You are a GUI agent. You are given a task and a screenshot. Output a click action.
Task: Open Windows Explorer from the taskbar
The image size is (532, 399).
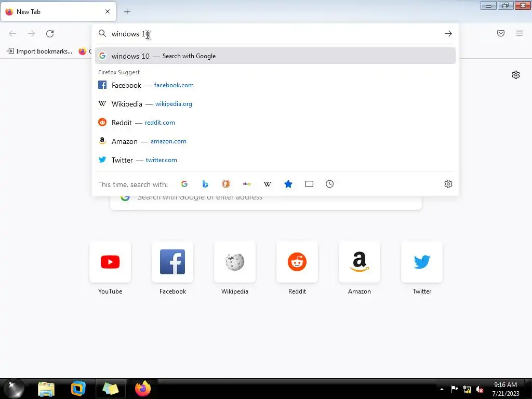pos(46,389)
